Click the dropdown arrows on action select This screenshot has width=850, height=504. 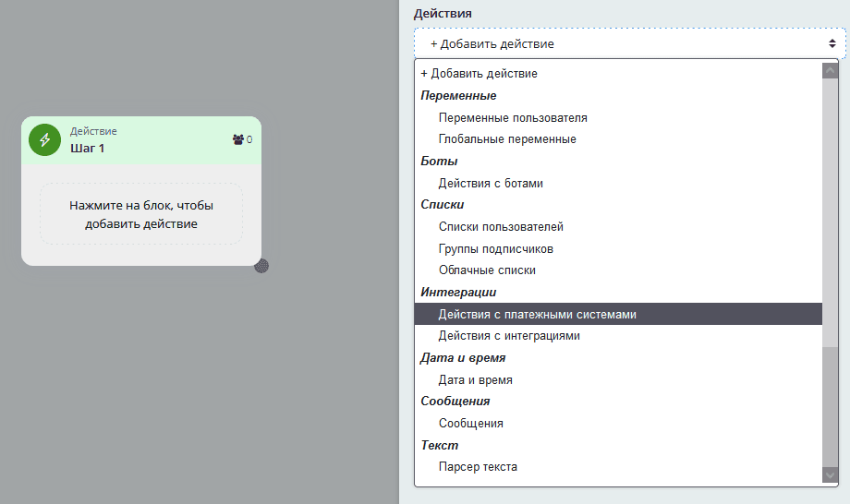[x=832, y=43]
